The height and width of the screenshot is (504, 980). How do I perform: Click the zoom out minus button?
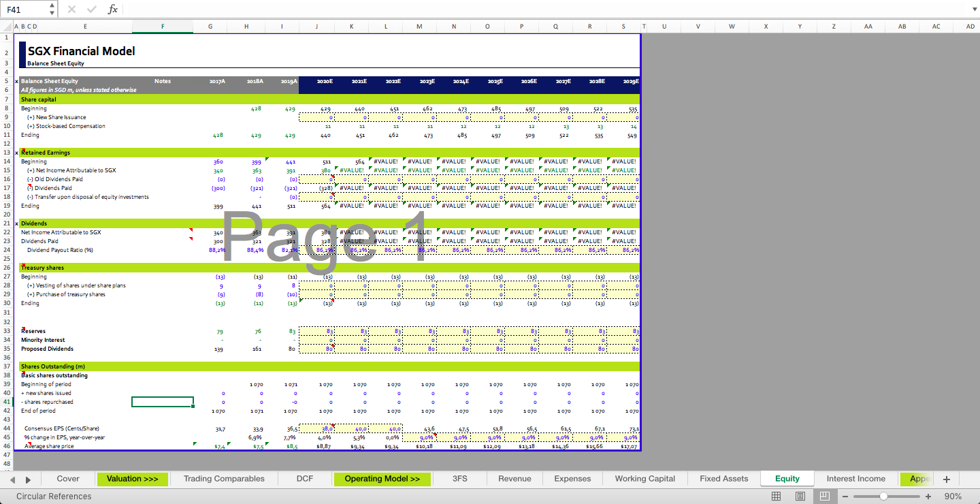coord(845,497)
